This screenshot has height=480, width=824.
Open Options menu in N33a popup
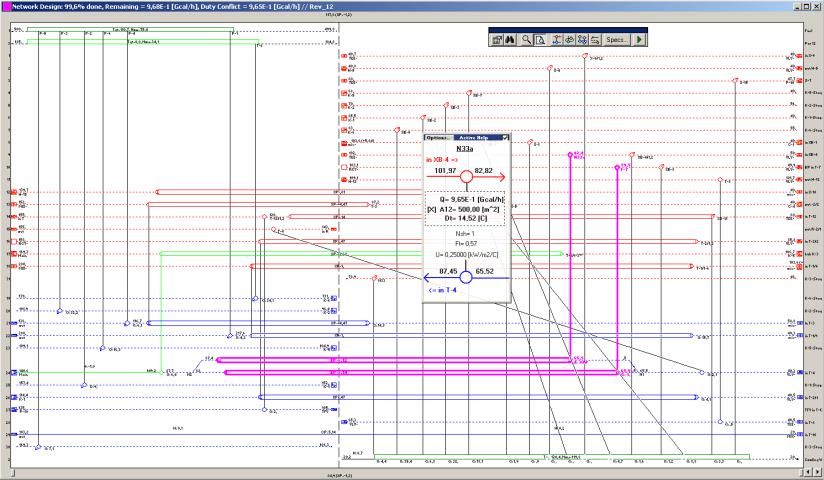(x=436, y=137)
